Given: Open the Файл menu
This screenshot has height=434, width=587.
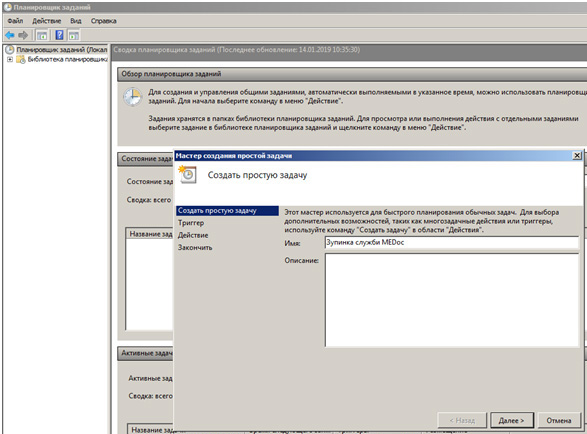Looking at the screenshot, I should (x=15, y=21).
